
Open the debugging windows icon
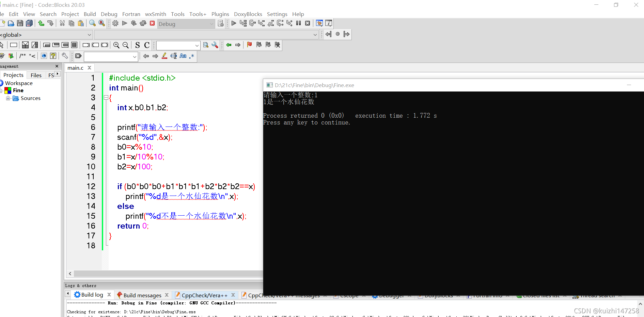point(319,23)
